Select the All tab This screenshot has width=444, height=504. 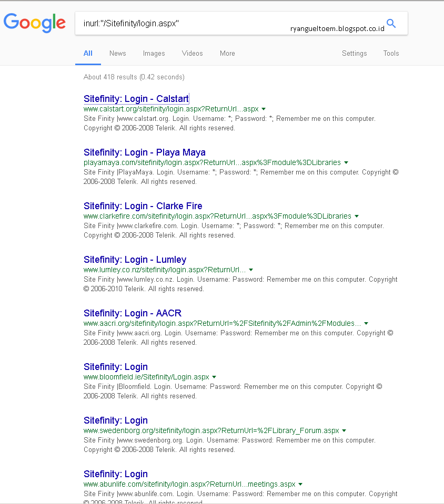pyautogui.click(x=88, y=54)
